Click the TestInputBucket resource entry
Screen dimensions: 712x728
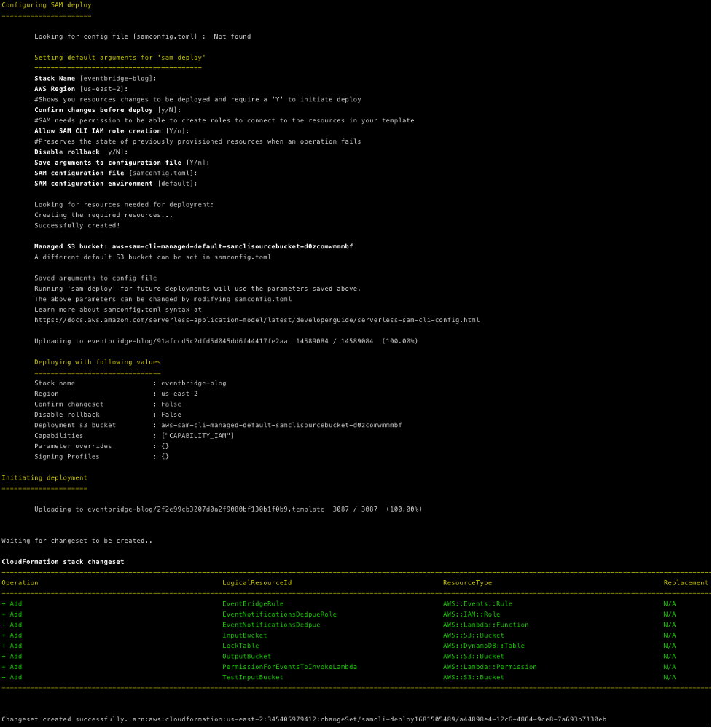click(252, 676)
